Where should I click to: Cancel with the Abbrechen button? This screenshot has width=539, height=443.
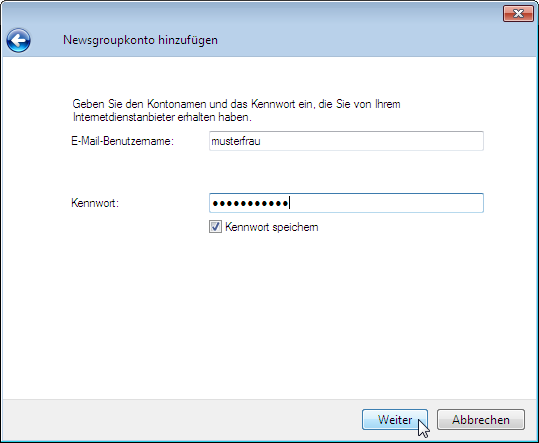pos(481,419)
